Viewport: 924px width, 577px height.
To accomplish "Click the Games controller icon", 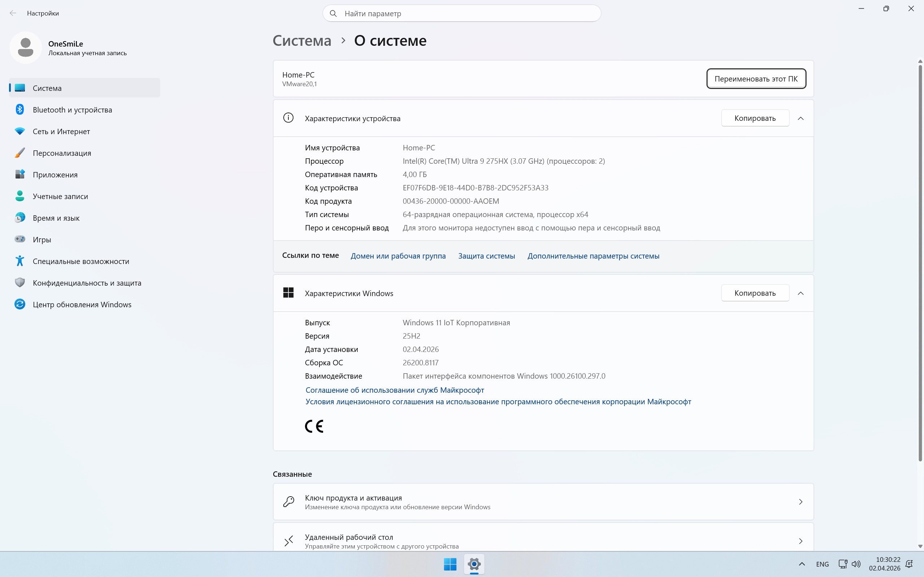I will pos(20,239).
